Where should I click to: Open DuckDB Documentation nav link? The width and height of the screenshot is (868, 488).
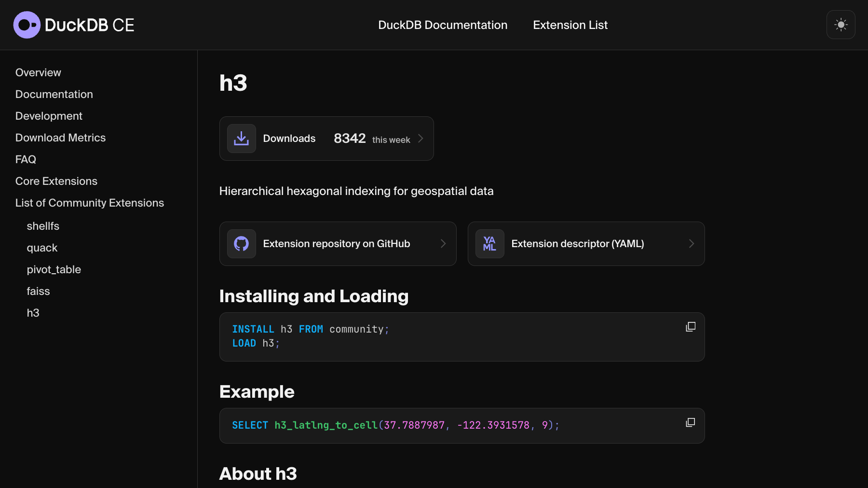(443, 25)
